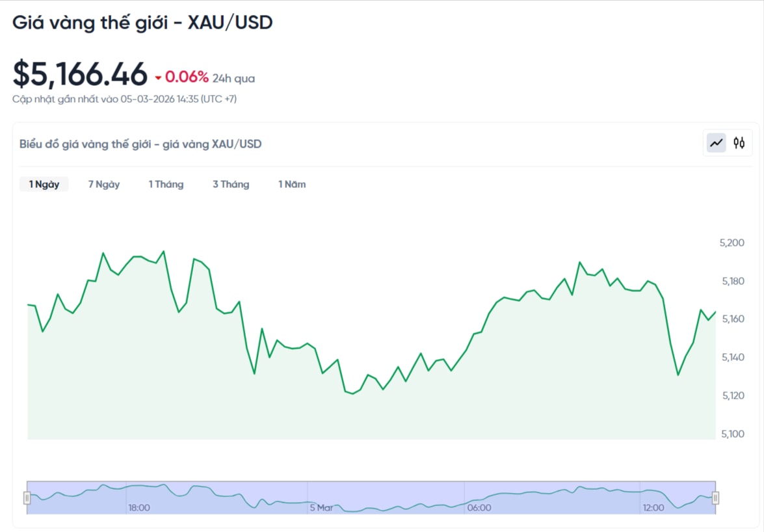Select the 7 Ngày time range
This screenshot has height=532, width=764.
pyautogui.click(x=104, y=184)
